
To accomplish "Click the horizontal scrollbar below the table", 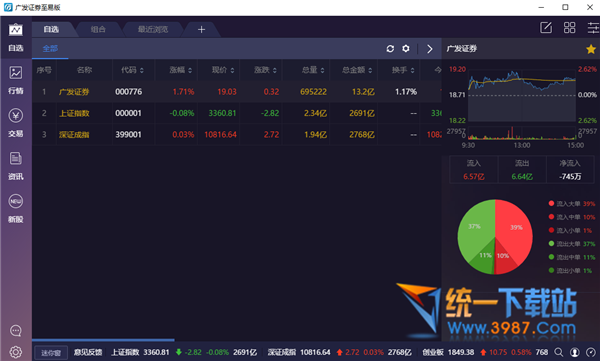I will click(x=103, y=340).
